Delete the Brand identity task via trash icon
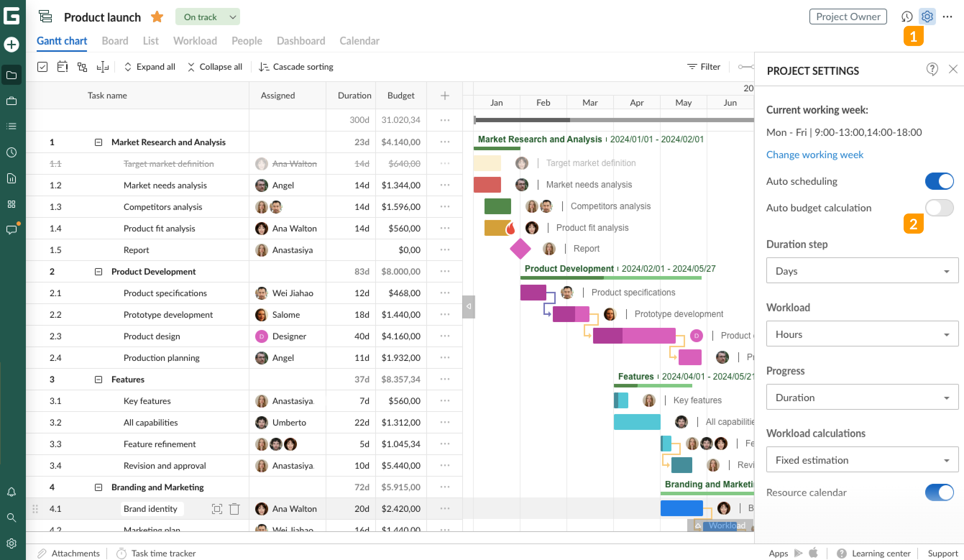 234,508
